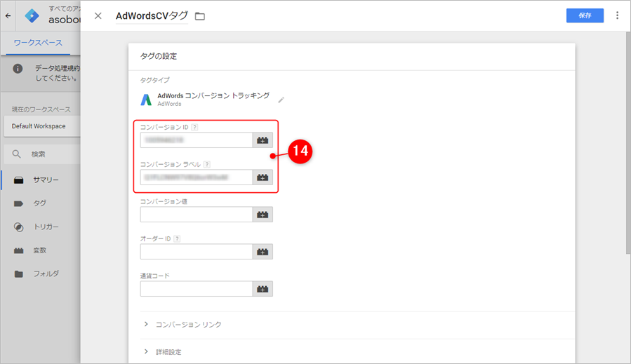The width and height of the screenshot is (631, 364).
Task: Click the vertical scrollbar on the right
Action: pos(627,143)
